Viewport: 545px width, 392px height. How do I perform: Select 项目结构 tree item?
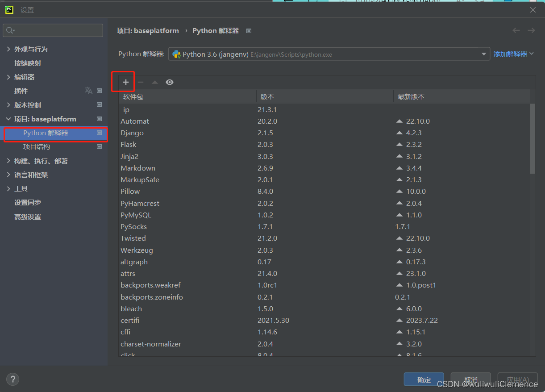coord(37,146)
